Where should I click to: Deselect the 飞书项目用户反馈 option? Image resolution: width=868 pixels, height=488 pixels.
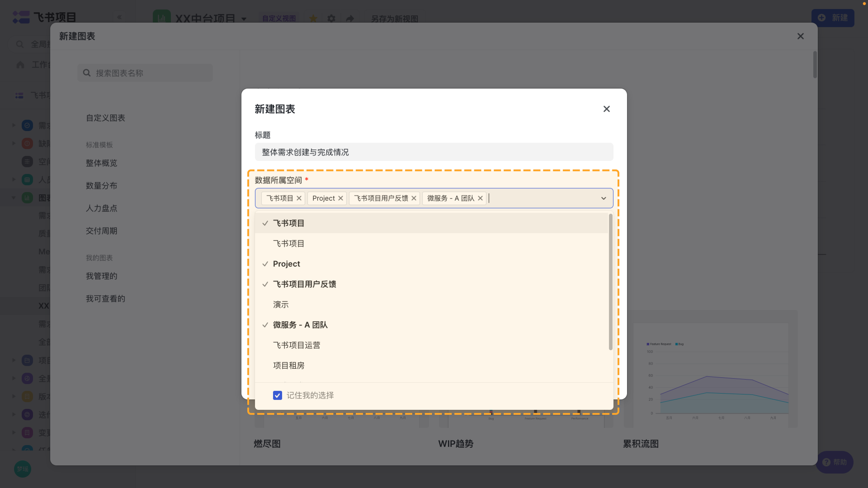point(431,284)
